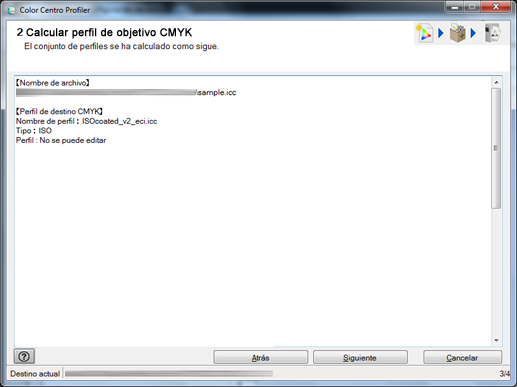
Task: Click the 【Nombre de archivo】 heading
Action: 53,83
